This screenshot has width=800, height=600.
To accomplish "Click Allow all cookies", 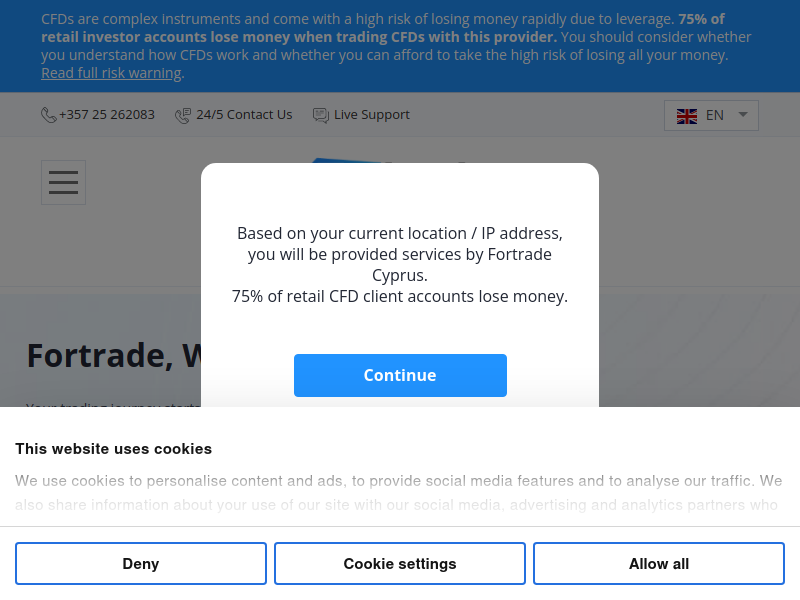I will click(659, 563).
